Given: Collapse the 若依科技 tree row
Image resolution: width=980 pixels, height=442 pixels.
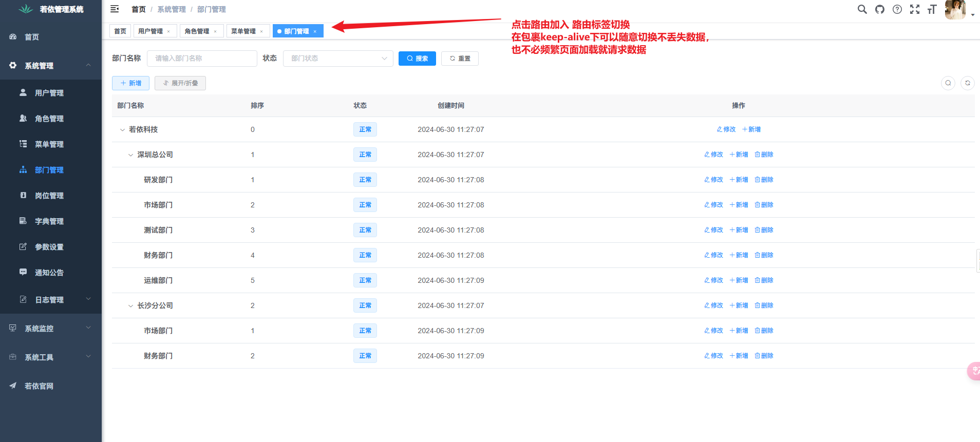Looking at the screenshot, I should (x=122, y=130).
